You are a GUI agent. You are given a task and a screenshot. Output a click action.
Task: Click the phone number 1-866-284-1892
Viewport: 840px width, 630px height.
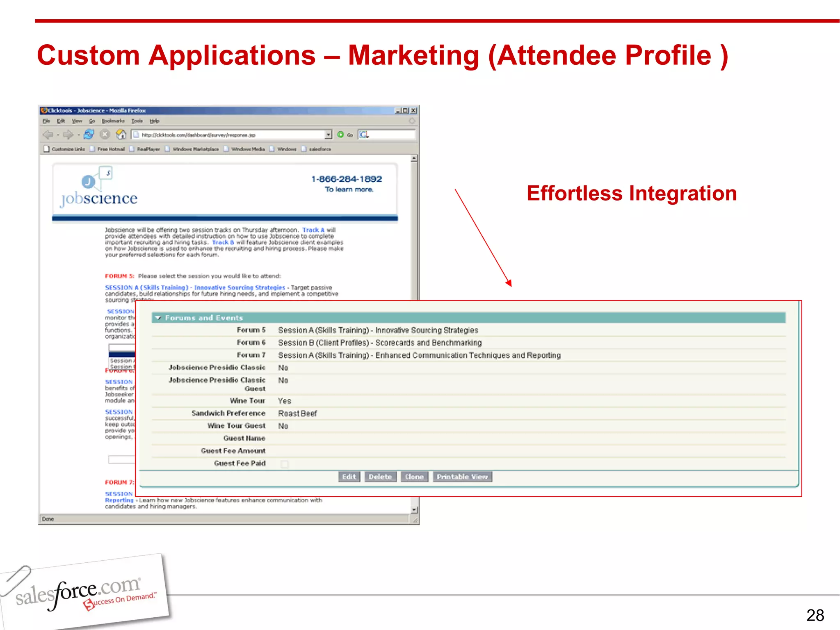[347, 179]
